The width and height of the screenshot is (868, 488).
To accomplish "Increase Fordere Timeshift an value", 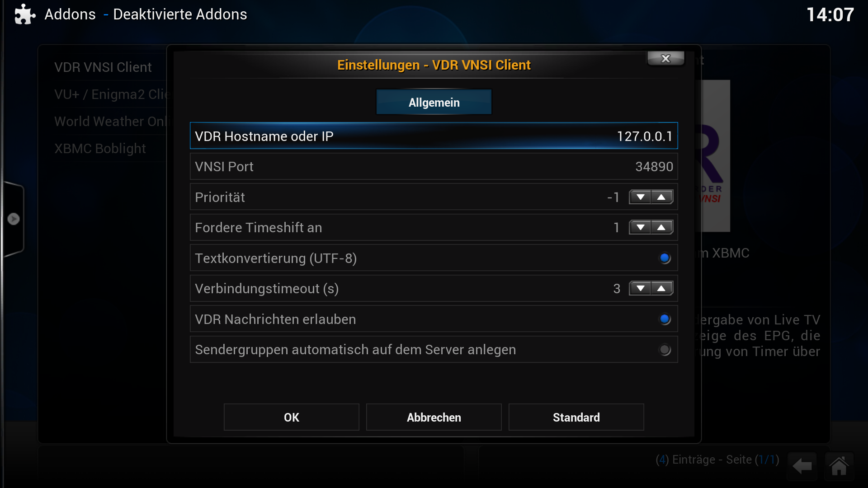I will point(661,227).
